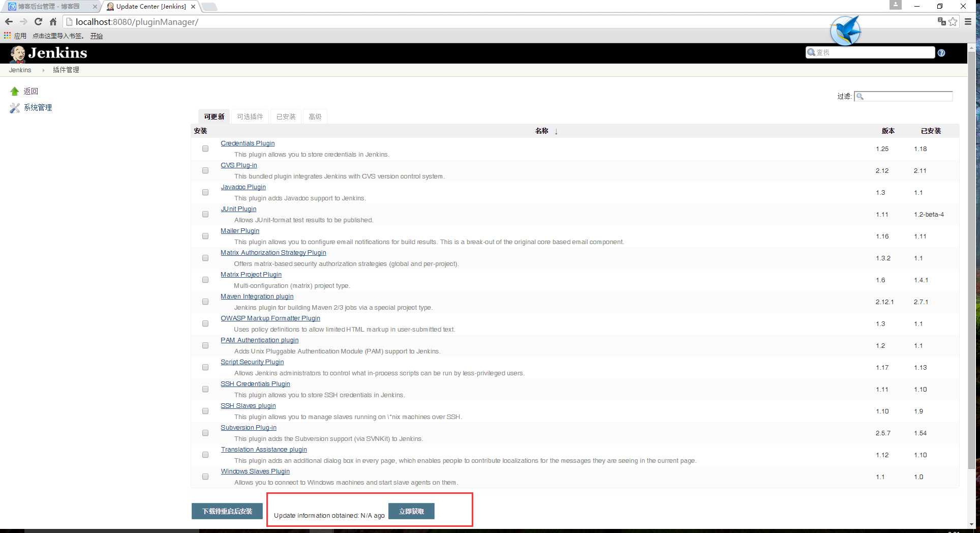This screenshot has height=533, width=980.
Task: Click the 过滤 filter input field
Action: click(903, 96)
